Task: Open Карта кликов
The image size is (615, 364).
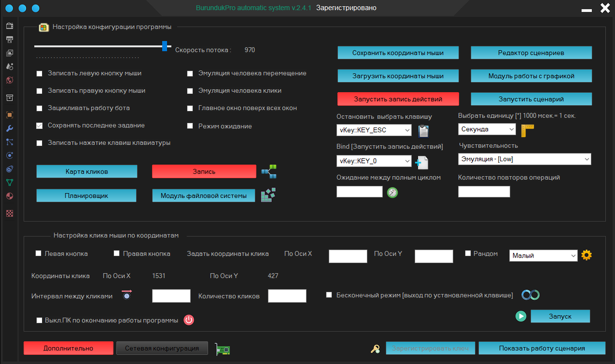Action: coord(87,172)
